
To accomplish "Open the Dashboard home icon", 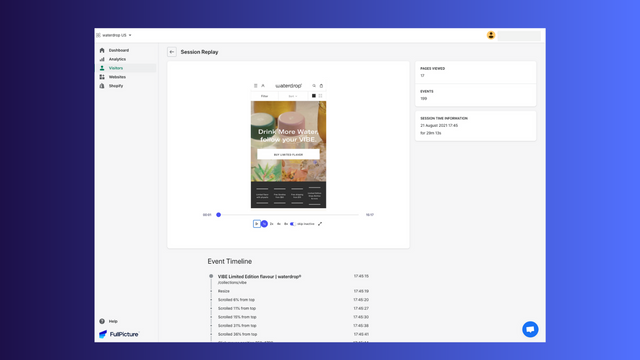I will pyautogui.click(x=102, y=50).
